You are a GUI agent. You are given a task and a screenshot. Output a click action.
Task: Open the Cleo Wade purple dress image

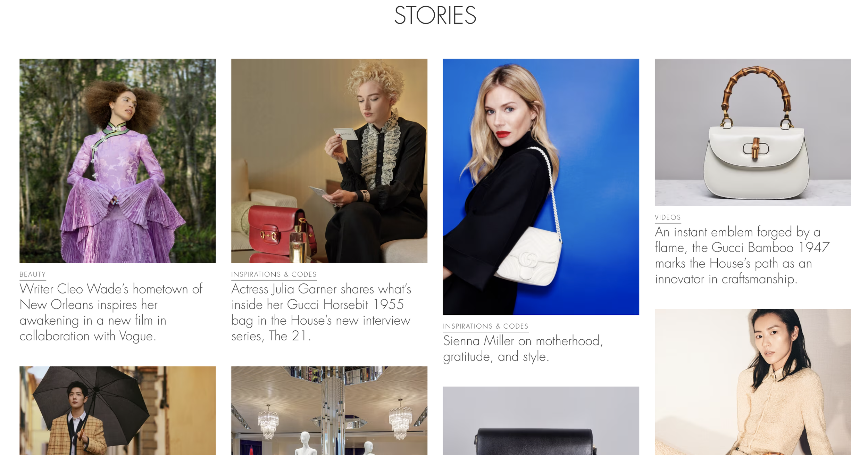point(117,160)
